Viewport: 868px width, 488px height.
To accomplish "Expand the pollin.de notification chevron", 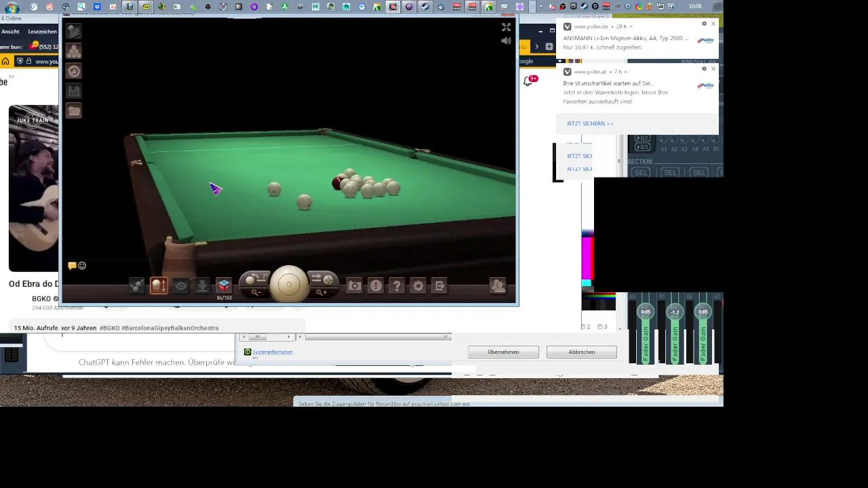I will point(631,26).
